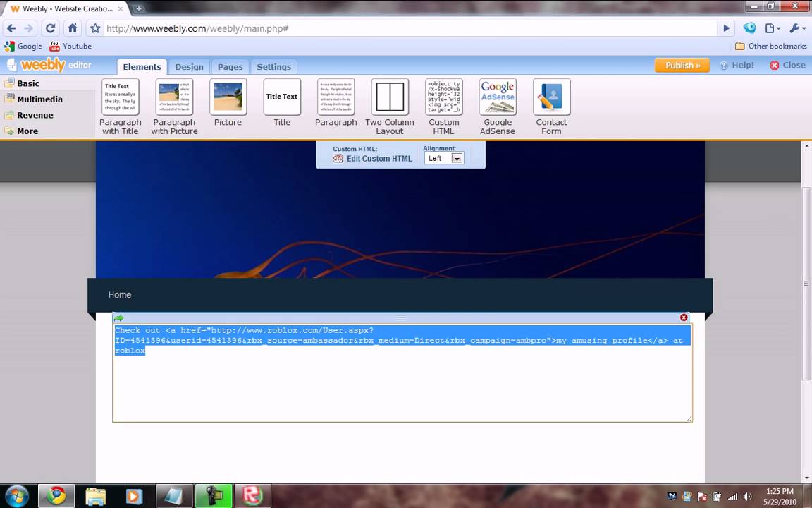Bookmark this page with the star

(94, 28)
